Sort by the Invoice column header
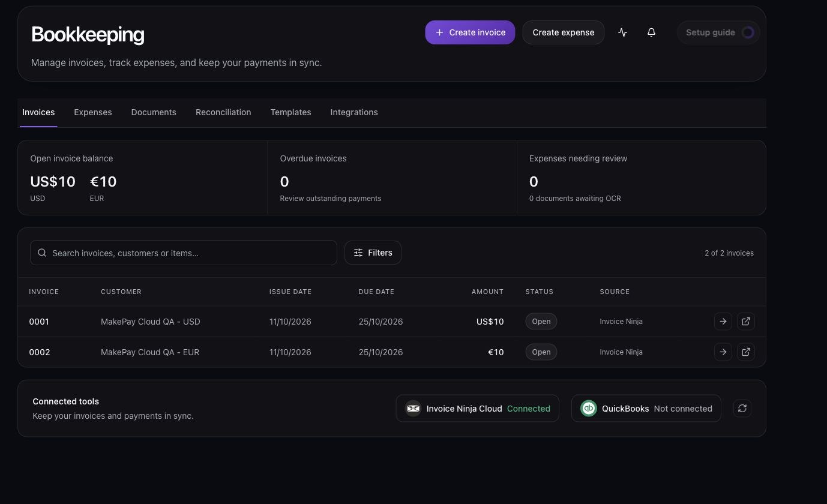Screen dimensions: 827x504 pos(44,292)
